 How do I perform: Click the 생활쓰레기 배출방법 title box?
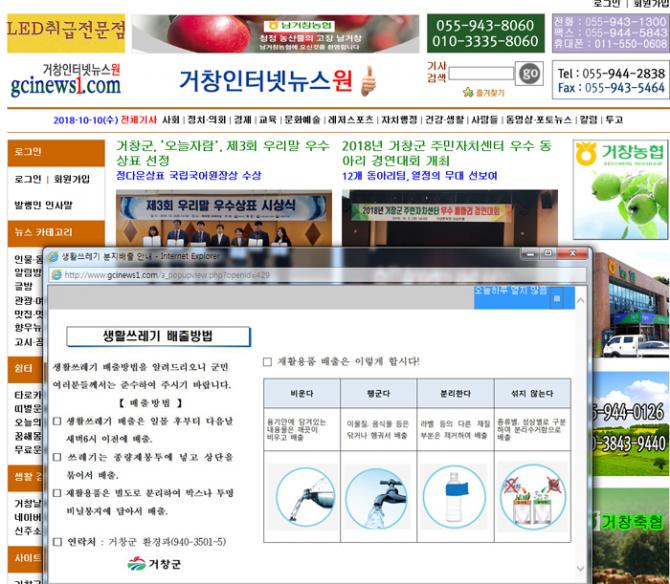coord(159,337)
